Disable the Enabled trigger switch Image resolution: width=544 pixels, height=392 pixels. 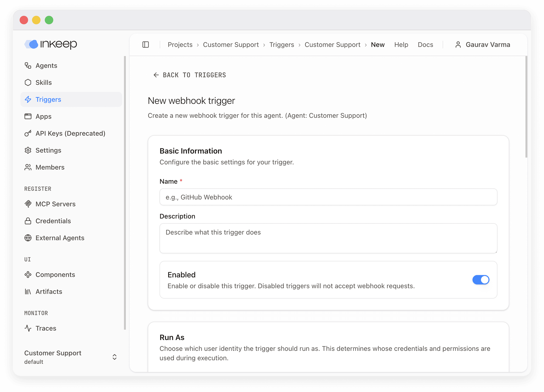click(480, 279)
